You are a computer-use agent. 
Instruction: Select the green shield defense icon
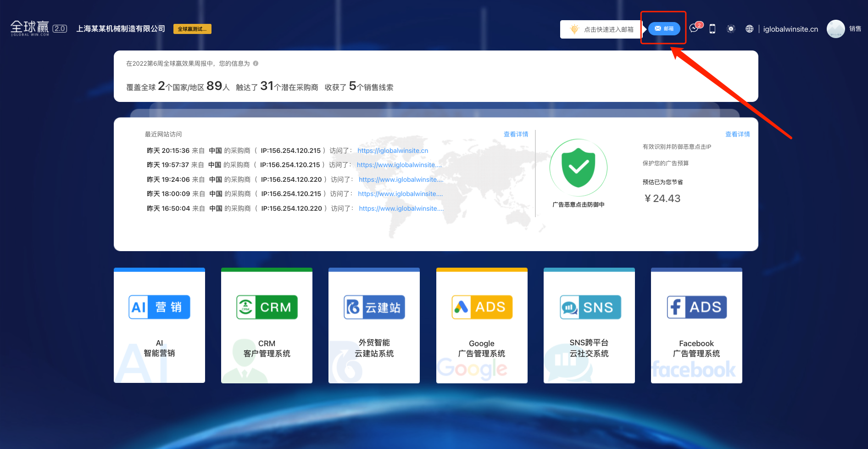point(578,168)
